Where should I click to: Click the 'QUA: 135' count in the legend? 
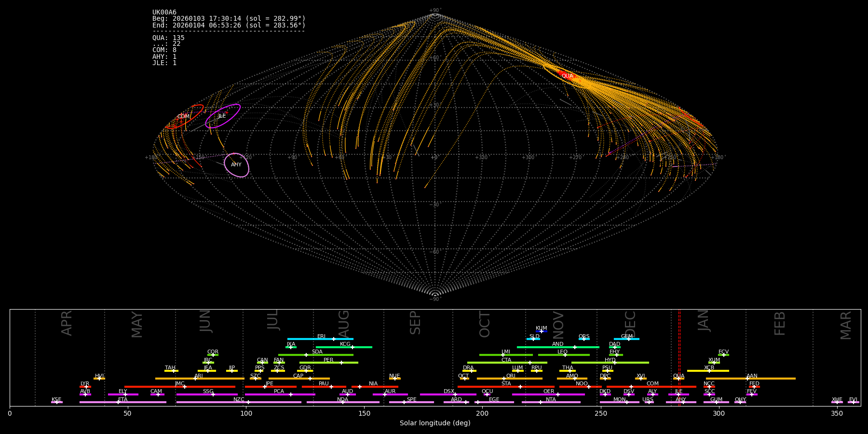click(168, 38)
